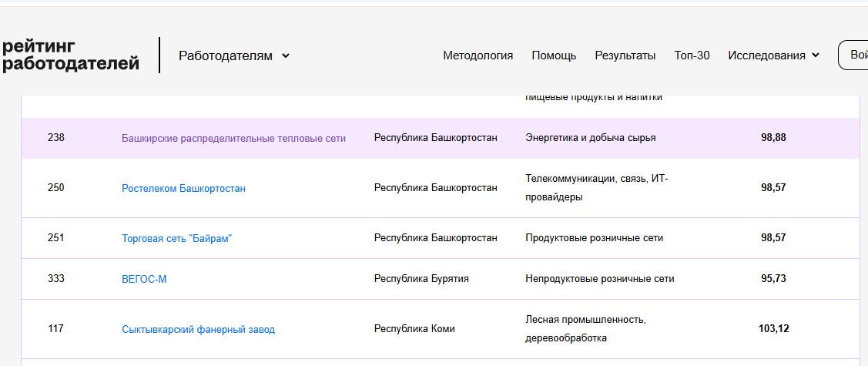Click the score 95,73 in ВЕГОС-М row
This screenshot has height=366, width=868.
(x=773, y=279)
